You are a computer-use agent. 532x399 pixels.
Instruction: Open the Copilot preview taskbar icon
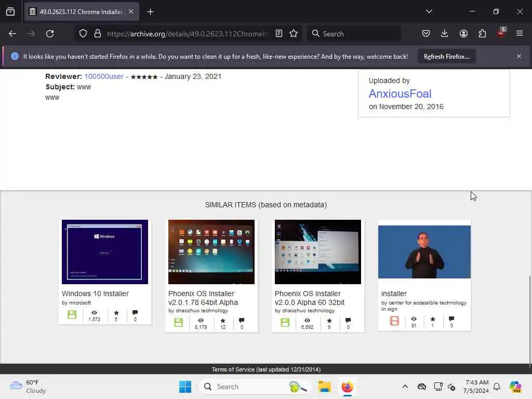coord(516,387)
